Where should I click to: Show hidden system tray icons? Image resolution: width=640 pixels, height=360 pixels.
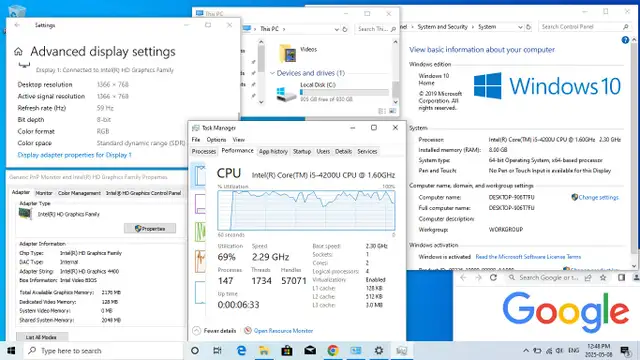tap(526, 351)
